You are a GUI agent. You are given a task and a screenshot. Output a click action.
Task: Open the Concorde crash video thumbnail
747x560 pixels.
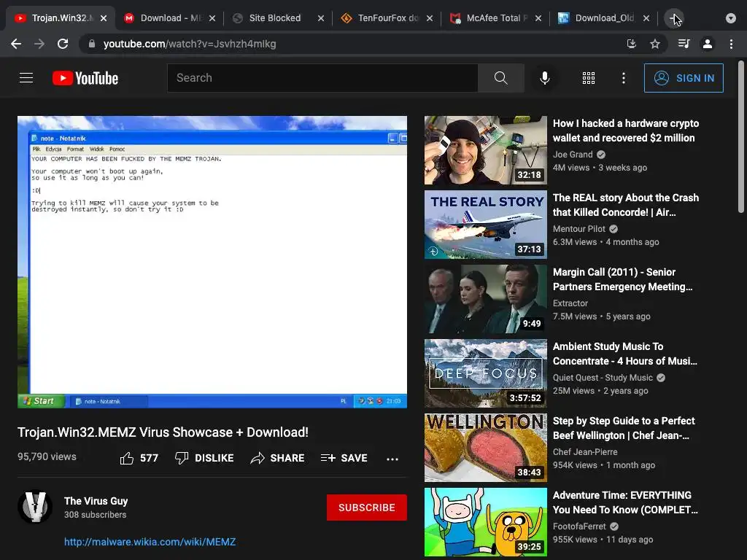[485, 225]
